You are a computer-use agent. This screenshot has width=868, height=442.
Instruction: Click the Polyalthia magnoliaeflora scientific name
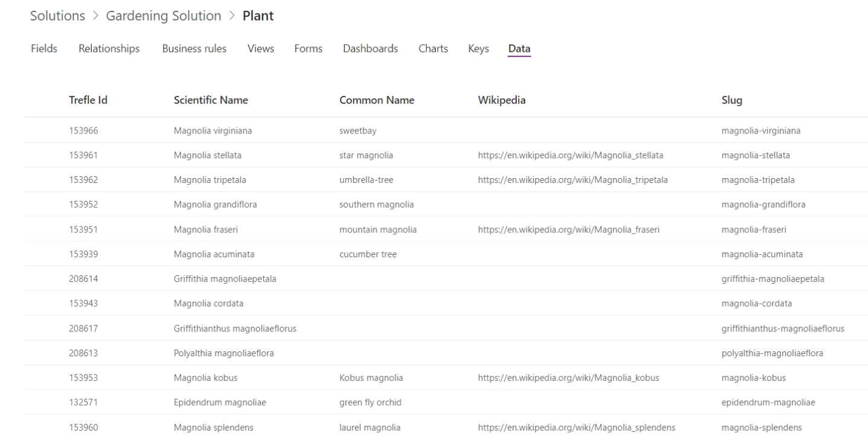[x=224, y=353]
